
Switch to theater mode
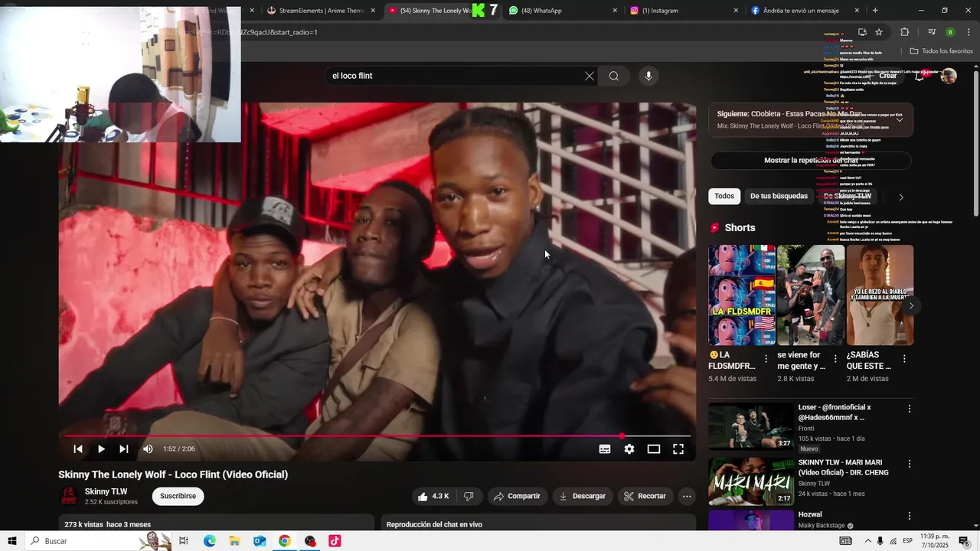654,449
